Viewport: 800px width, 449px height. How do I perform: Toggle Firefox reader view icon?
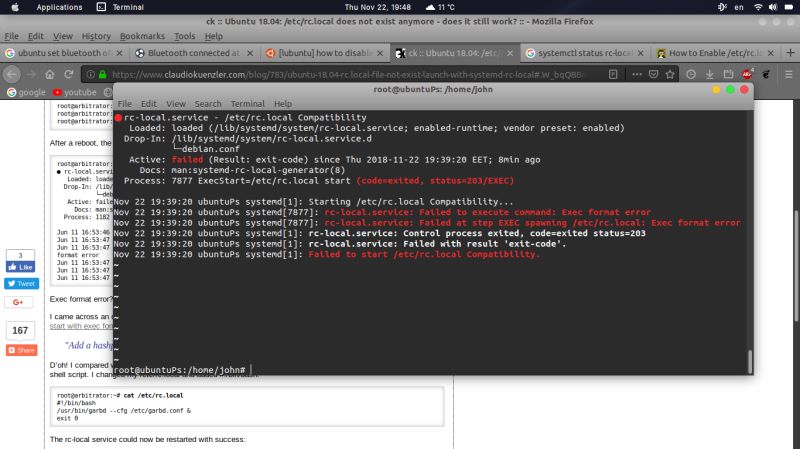click(x=613, y=74)
